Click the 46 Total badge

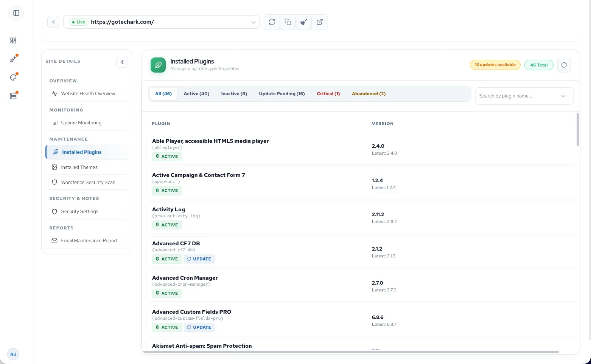tap(539, 65)
